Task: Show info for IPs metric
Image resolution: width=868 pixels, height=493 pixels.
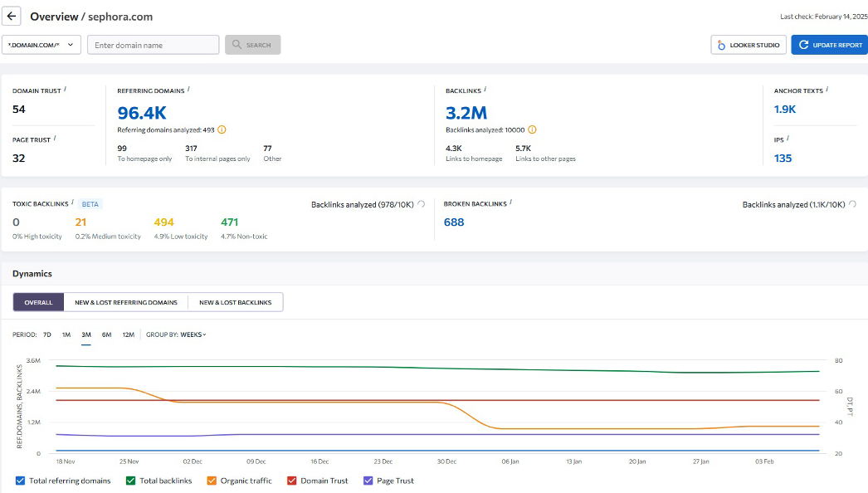Action: 788,138
